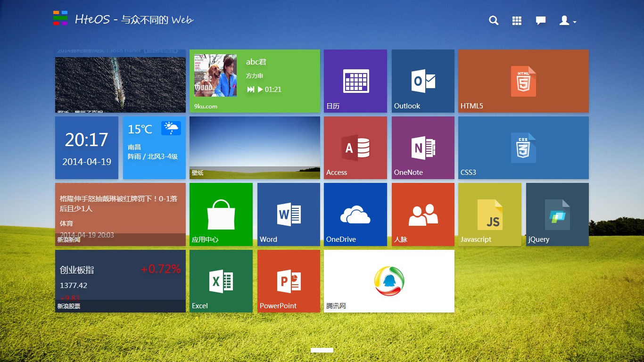Open the Javascript tile
Screen dimensions: 644x362
pyautogui.click(x=490, y=214)
